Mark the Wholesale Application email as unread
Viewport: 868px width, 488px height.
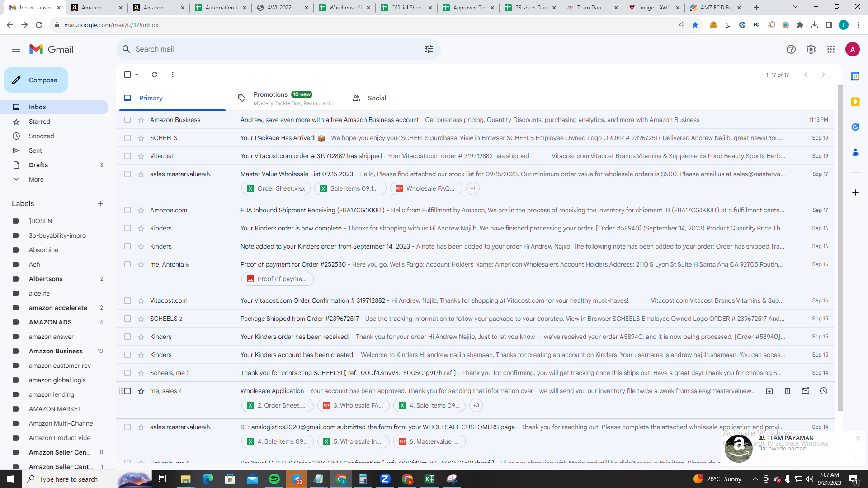806,391
